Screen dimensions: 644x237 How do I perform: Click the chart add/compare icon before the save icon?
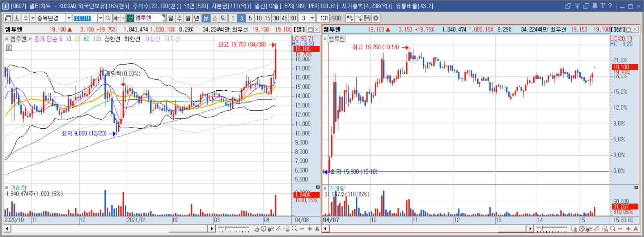(349, 18)
